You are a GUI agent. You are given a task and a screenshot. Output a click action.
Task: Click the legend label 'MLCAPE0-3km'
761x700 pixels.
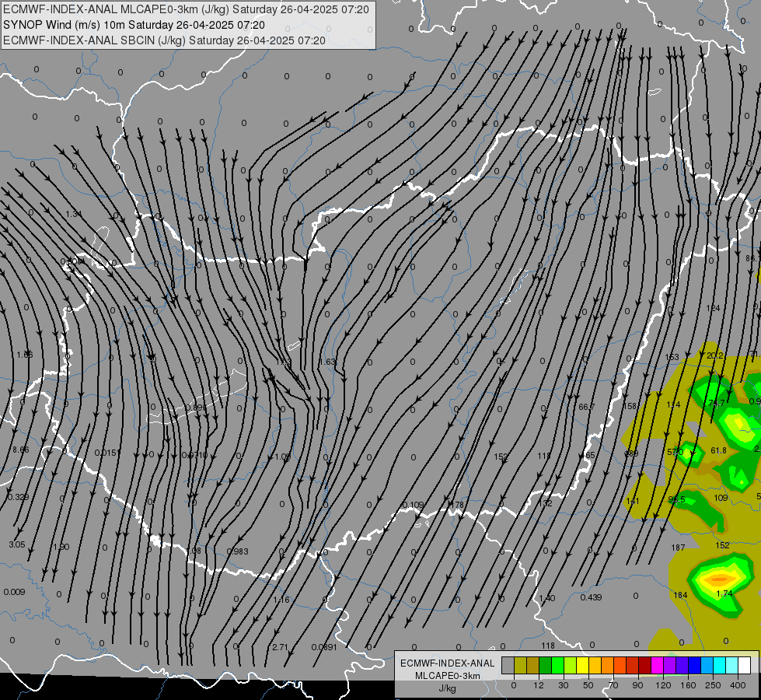point(448,676)
